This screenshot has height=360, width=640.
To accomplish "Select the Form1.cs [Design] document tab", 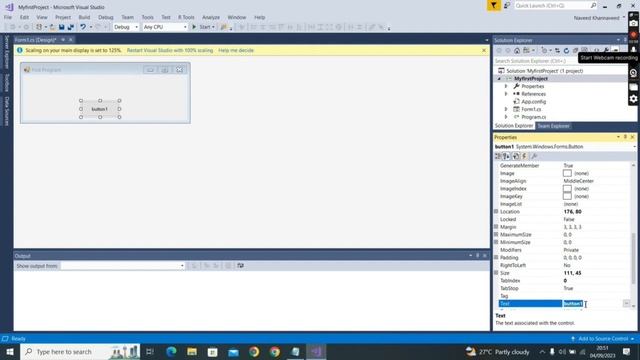I will point(36,40).
